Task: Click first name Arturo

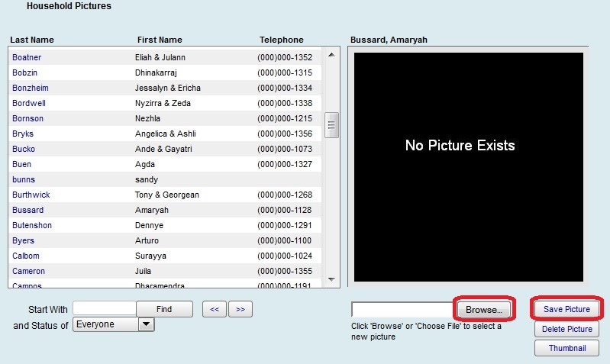Action: pos(147,240)
